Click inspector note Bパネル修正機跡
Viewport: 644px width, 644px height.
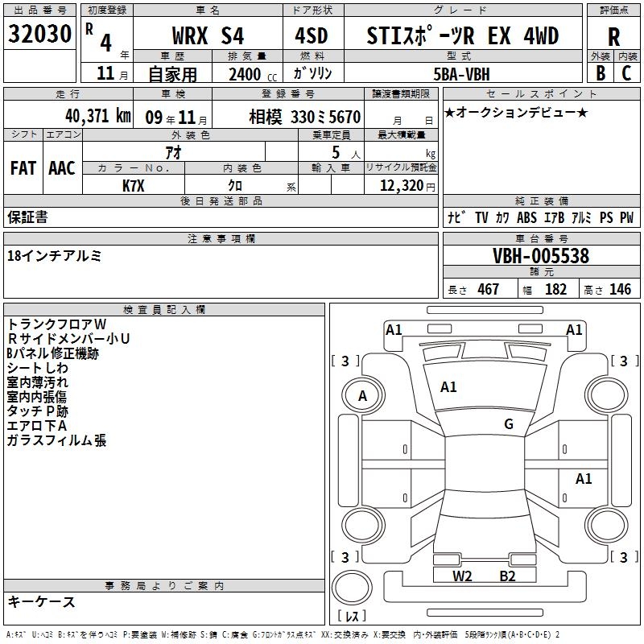click(x=53, y=353)
